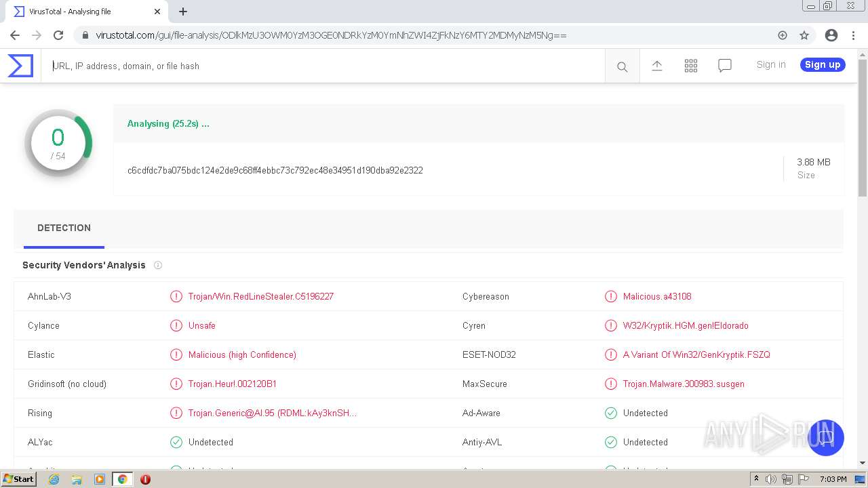Screen dimensions: 868x488
Task: Click the detection score 0/54 gauge
Action: click(x=58, y=143)
